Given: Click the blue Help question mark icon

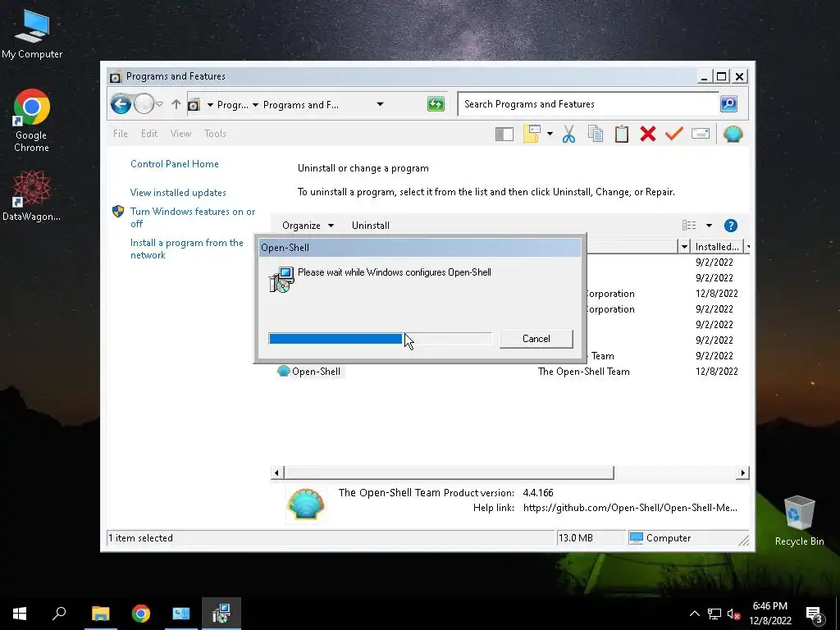Looking at the screenshot, I should click(731, 226).
